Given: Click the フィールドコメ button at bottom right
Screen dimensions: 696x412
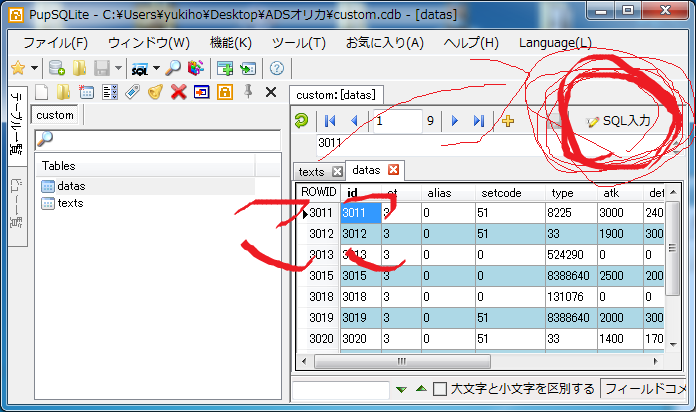Looking at the screenshot, I should click(x=644, y=389).
